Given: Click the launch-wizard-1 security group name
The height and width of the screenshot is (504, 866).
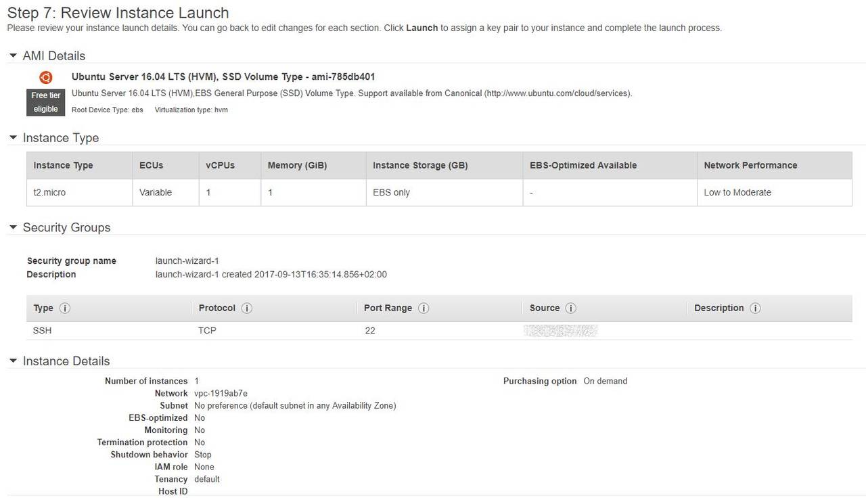Looking at the screenshot, I should click(187, 261).
